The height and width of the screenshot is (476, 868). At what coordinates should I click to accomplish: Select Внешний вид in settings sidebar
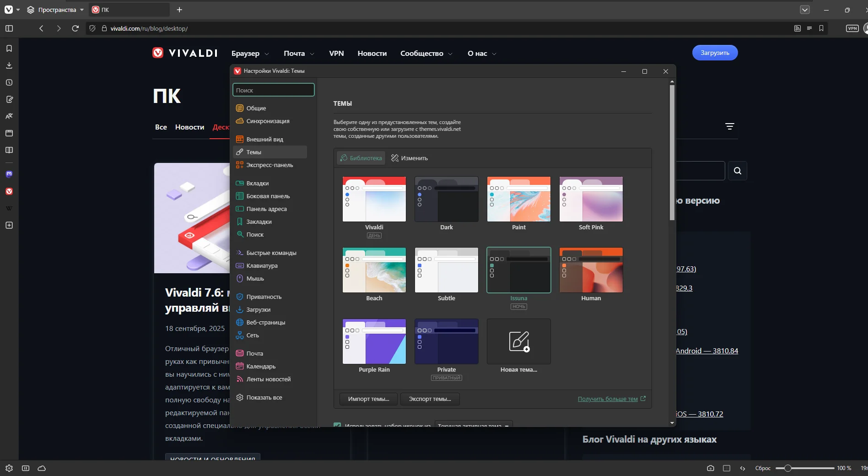point(264,139)
